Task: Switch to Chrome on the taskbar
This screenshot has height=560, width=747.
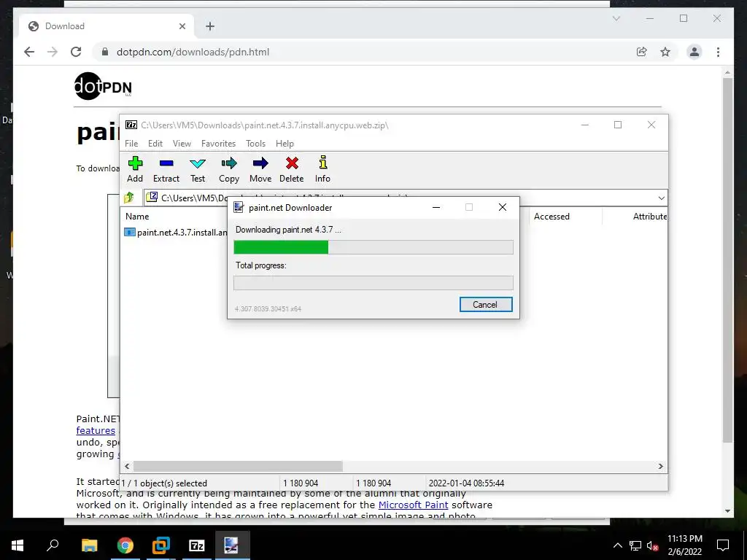Action: tap(125, 545)
